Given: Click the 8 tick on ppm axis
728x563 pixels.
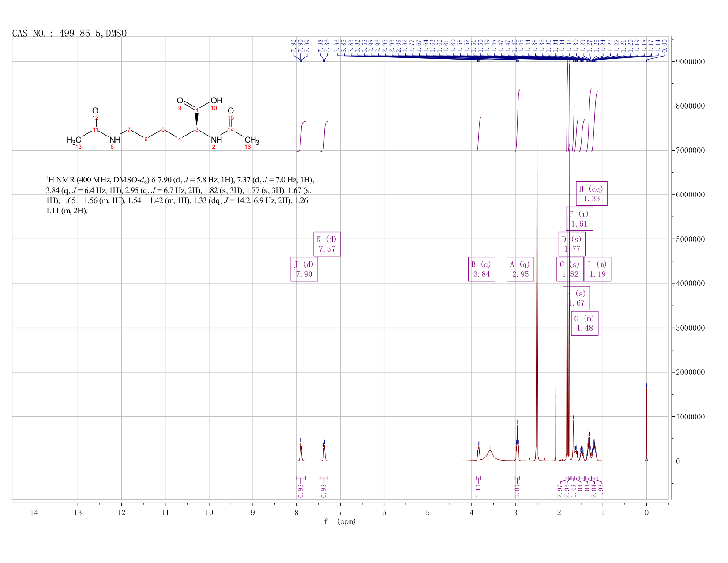Looking at the screenshot, I should click(296, 513).
